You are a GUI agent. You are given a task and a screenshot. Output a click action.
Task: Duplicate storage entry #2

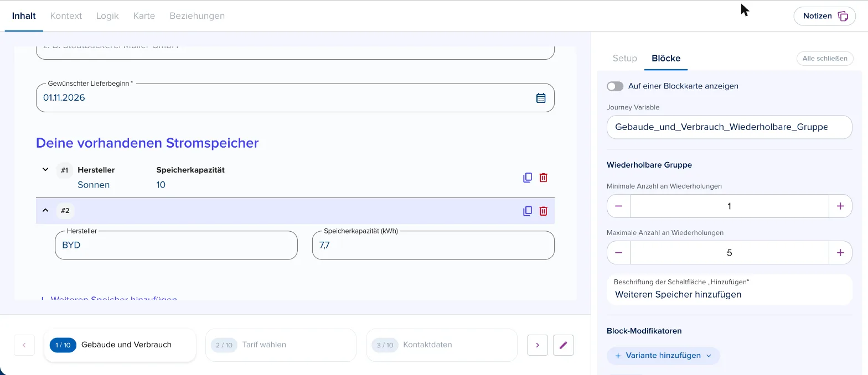(x=528, y=211)
